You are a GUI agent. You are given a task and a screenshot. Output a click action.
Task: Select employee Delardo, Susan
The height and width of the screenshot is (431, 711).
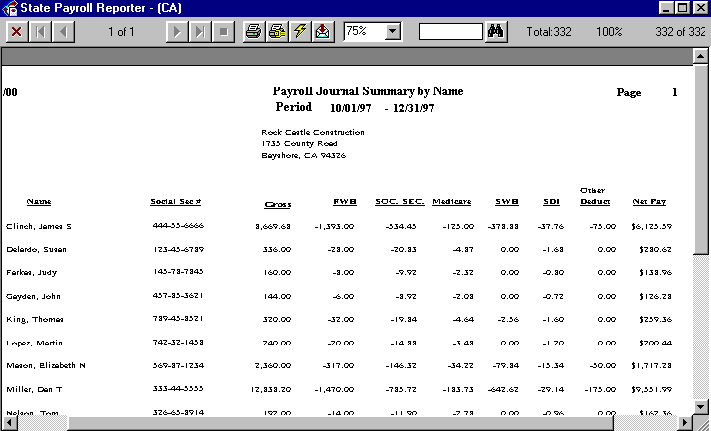[36, 249]
